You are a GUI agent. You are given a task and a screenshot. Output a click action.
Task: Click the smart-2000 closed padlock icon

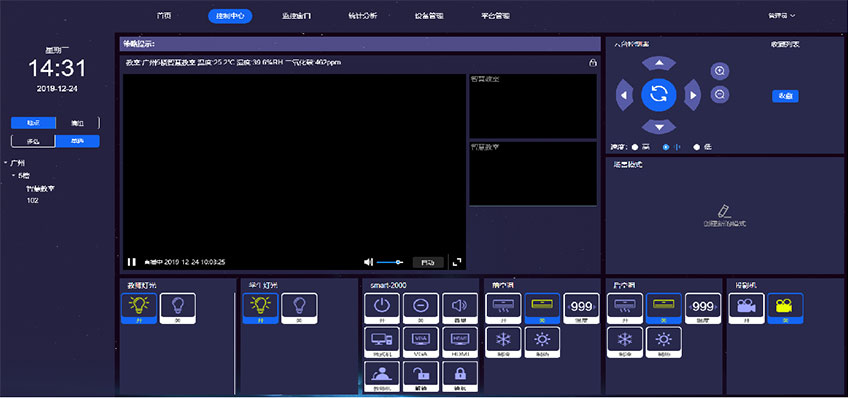pos(460,376)
